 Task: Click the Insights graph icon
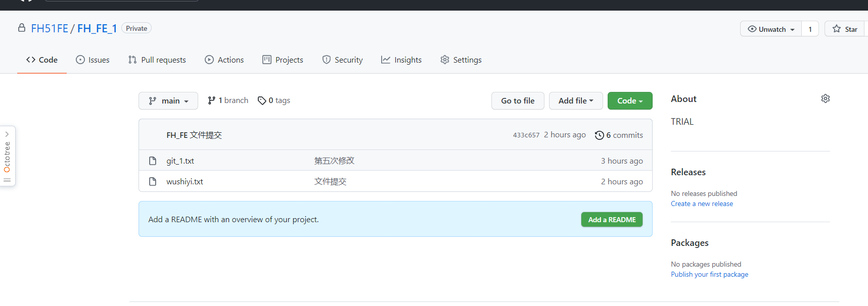click(x=385, y=60)
